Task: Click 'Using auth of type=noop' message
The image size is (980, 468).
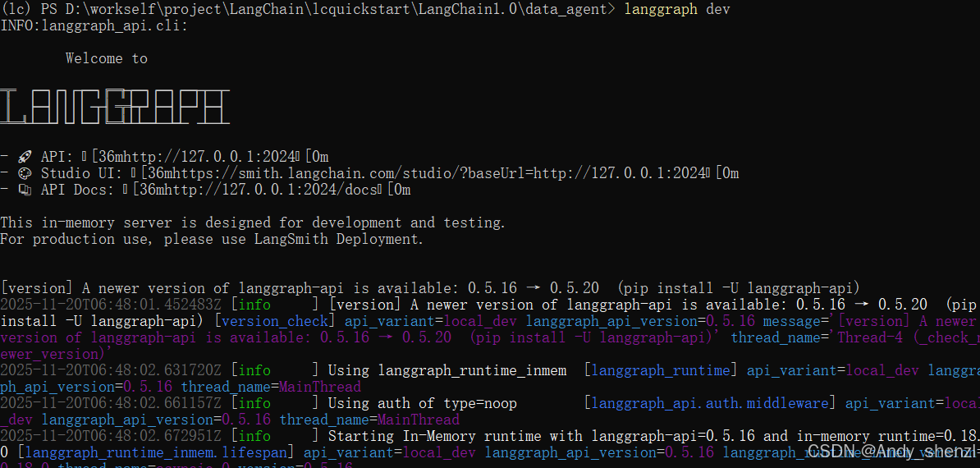Action: [x=423, y=403]
